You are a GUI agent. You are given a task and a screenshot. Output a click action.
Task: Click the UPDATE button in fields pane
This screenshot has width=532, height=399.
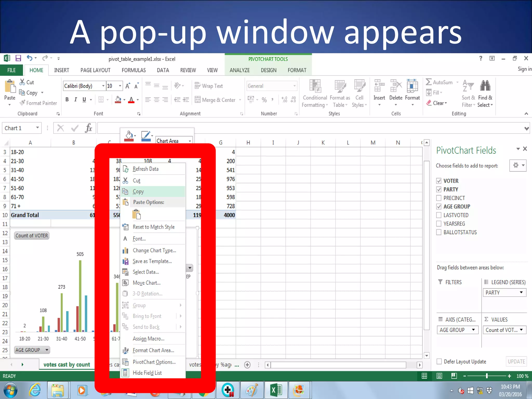pyautogui.click(x=516, y=361)
